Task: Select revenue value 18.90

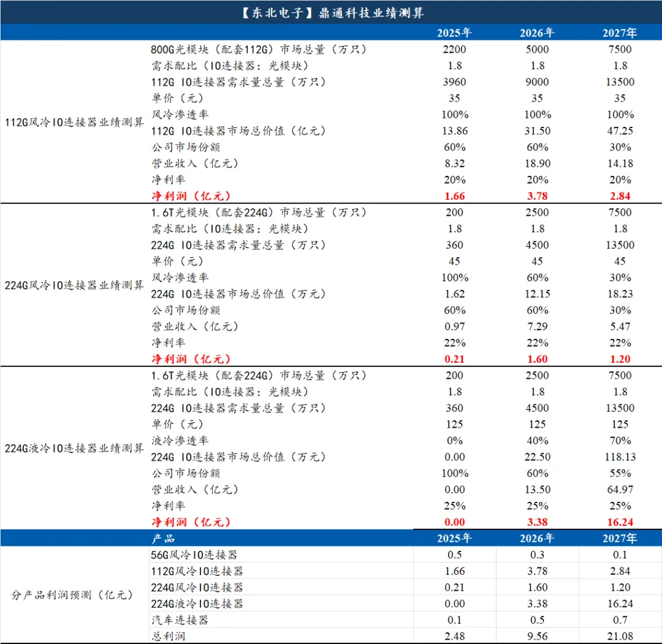Action: [538, 164]
